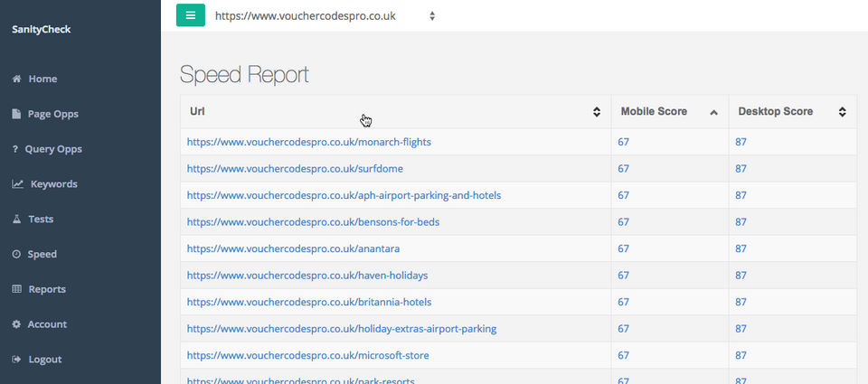Screen dimensions: 868x384
Task: Click the green hamburger menu button
Action: click(191, 15)
